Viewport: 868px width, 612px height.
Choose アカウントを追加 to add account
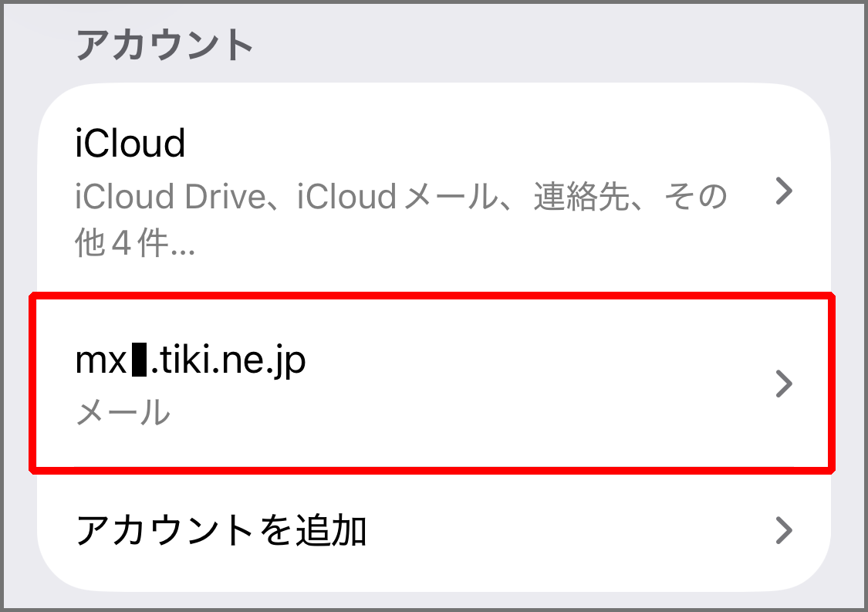click(x=221, y=530)
